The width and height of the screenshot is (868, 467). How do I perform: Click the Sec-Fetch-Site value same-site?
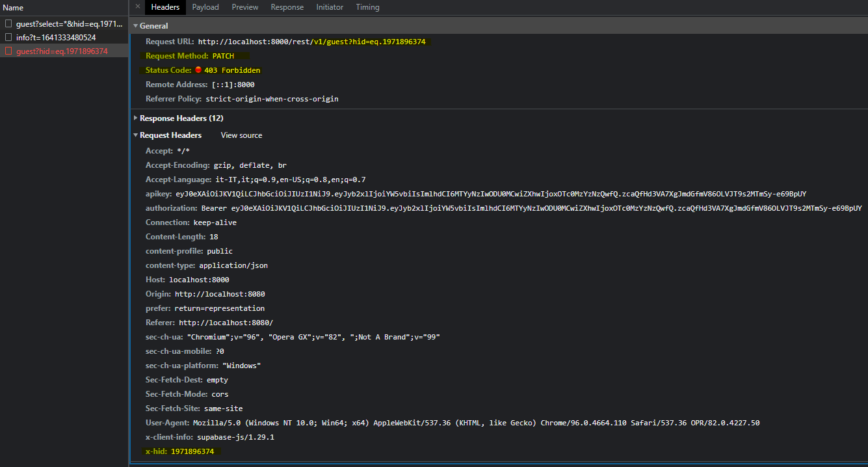click(224, 408)
